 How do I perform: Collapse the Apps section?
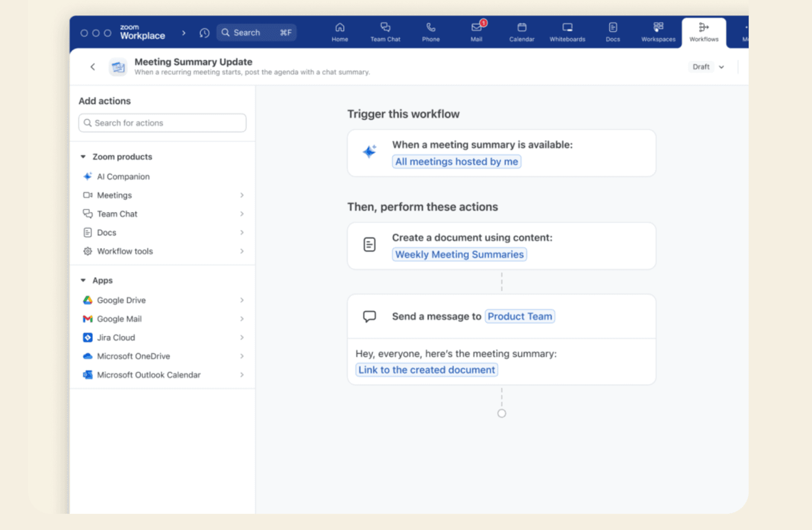pyautogui.click(x=83, y=280)
